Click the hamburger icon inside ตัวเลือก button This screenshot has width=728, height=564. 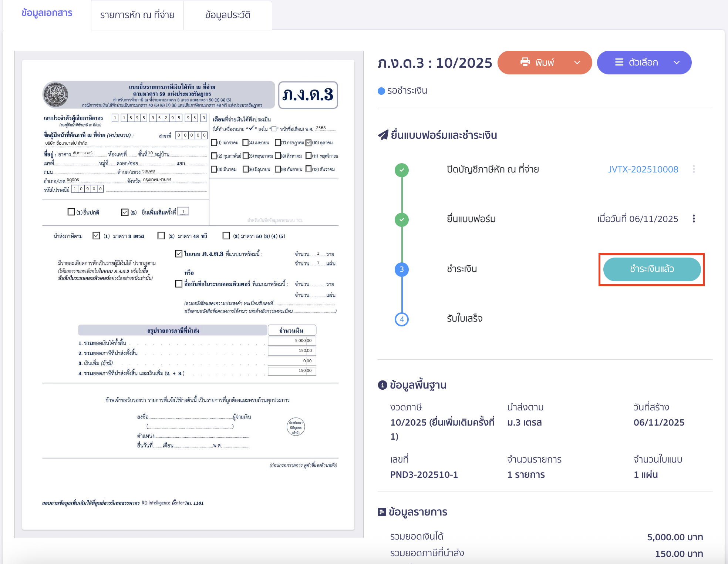pos(619,63)
